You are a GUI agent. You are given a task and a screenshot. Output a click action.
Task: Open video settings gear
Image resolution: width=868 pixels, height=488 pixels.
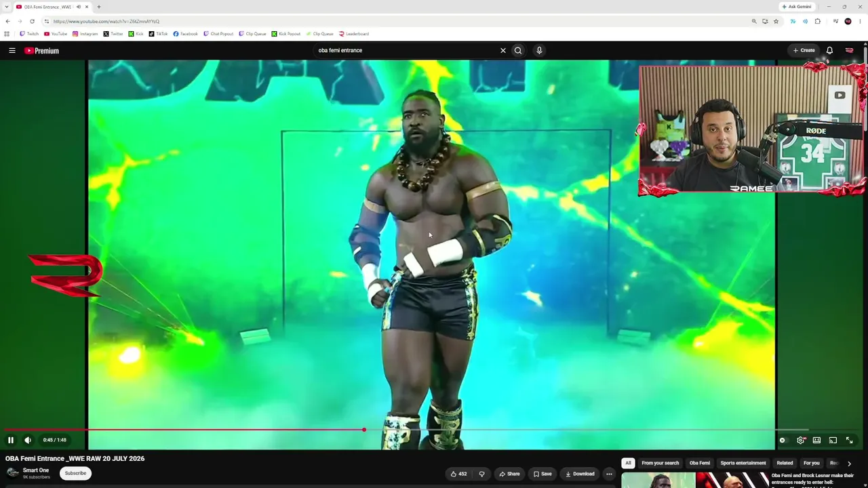coord(801,440)
